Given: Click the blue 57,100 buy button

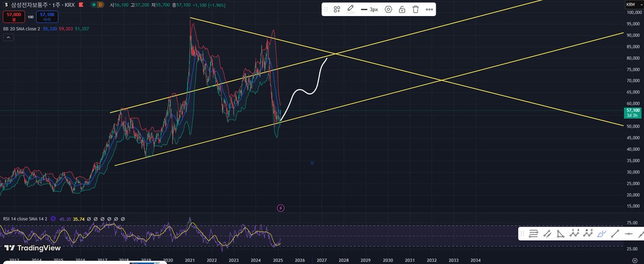Looking at the screenshot, I should (x=46, y=16).
